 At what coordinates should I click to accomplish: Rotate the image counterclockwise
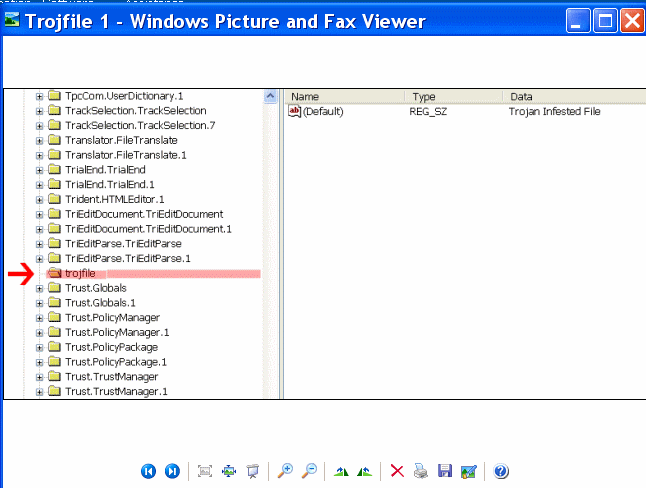coord(365,471)
